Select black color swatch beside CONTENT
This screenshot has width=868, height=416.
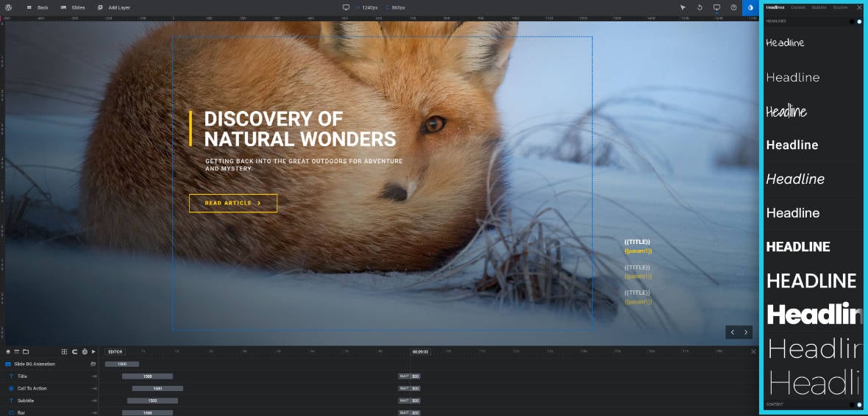coord(852,404)
